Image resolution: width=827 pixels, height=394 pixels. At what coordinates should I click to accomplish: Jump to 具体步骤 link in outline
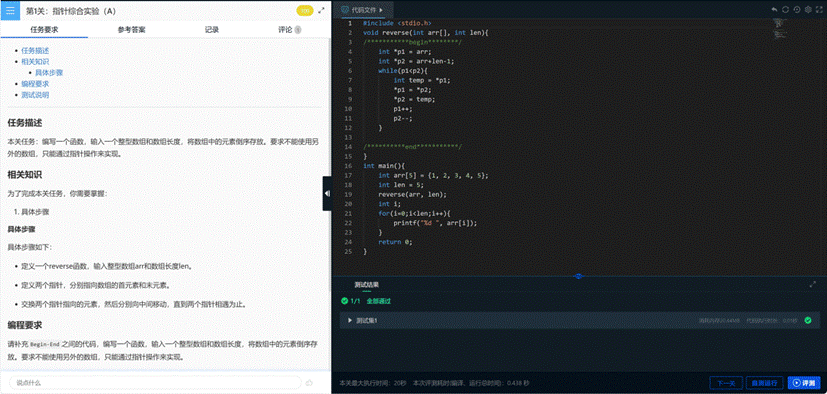point(49,73)
